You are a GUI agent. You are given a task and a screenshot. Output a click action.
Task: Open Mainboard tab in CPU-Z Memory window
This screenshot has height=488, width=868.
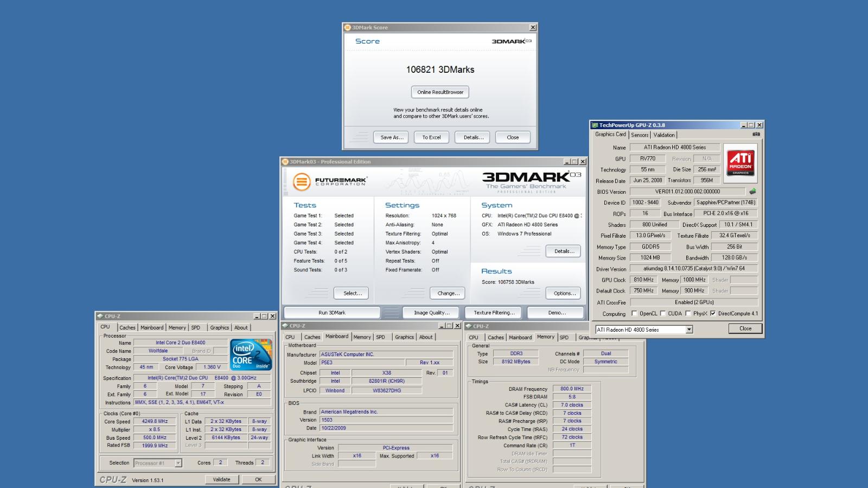point(520,337)
